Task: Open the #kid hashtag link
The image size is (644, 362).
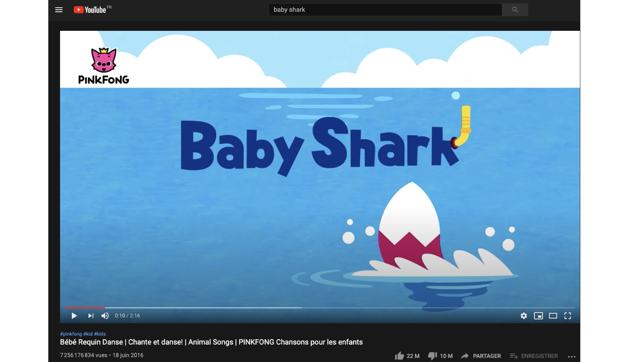Action: coord(88,334)
